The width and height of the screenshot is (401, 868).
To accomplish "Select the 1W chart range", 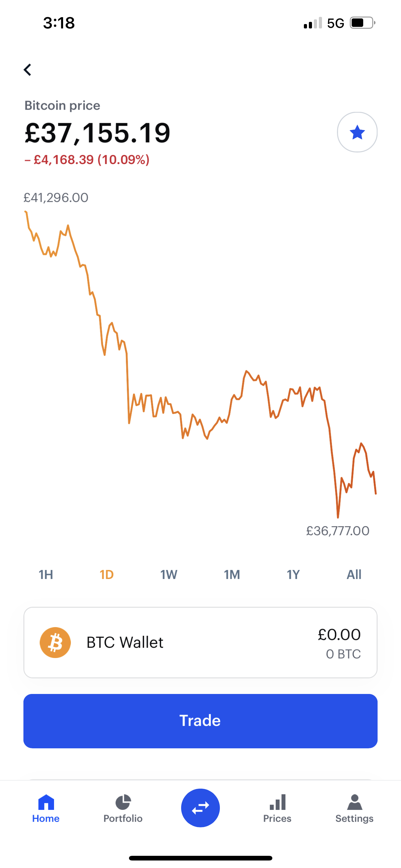I will [x=169, y=575].
